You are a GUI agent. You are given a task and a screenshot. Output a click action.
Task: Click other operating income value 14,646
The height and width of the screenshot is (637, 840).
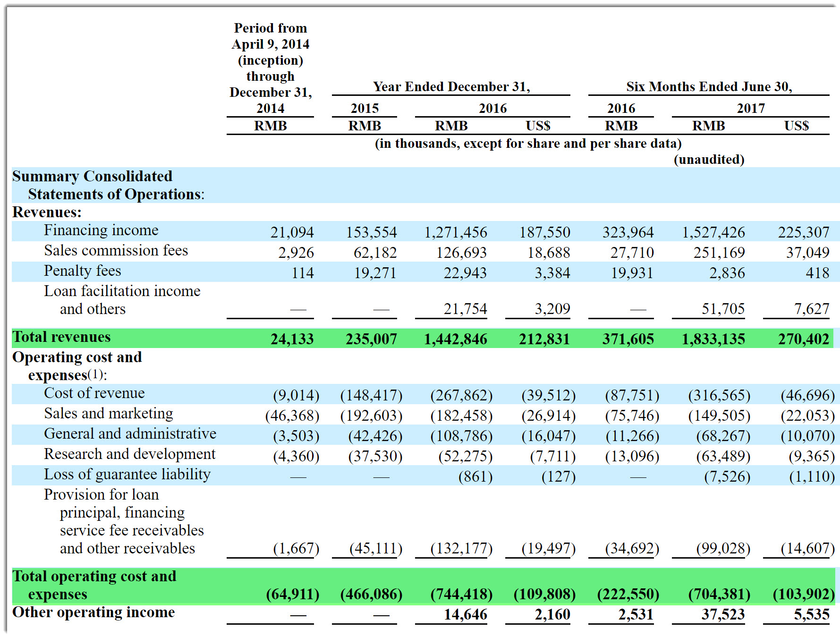point(465,614)
